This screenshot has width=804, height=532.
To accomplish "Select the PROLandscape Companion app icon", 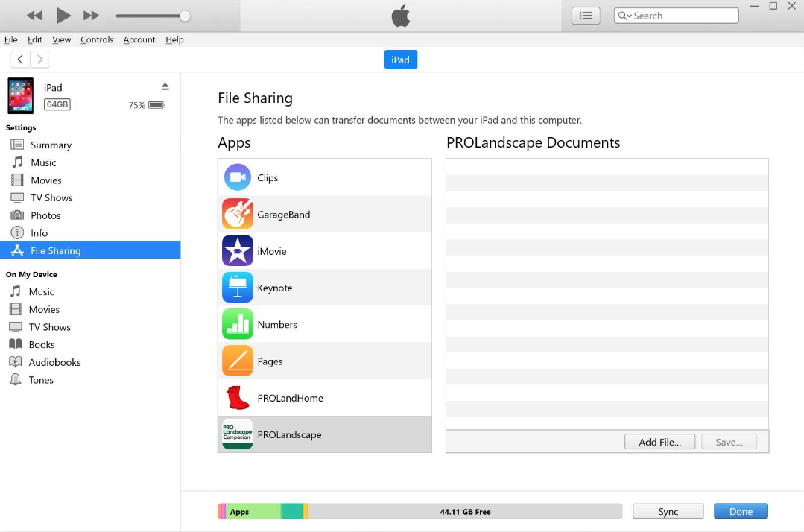I will pyautogui.click(x=238, y=434).
